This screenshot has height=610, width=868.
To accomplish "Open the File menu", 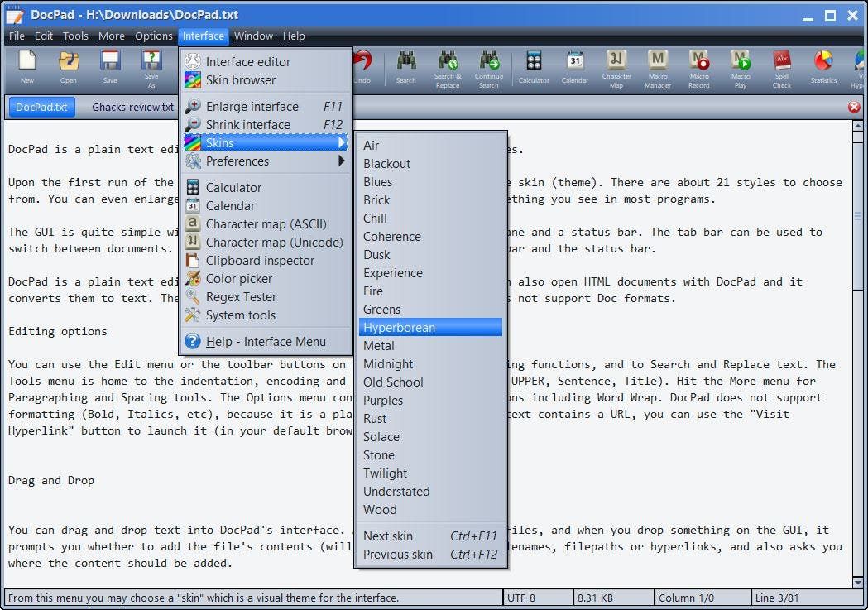I will pos(17,36).
